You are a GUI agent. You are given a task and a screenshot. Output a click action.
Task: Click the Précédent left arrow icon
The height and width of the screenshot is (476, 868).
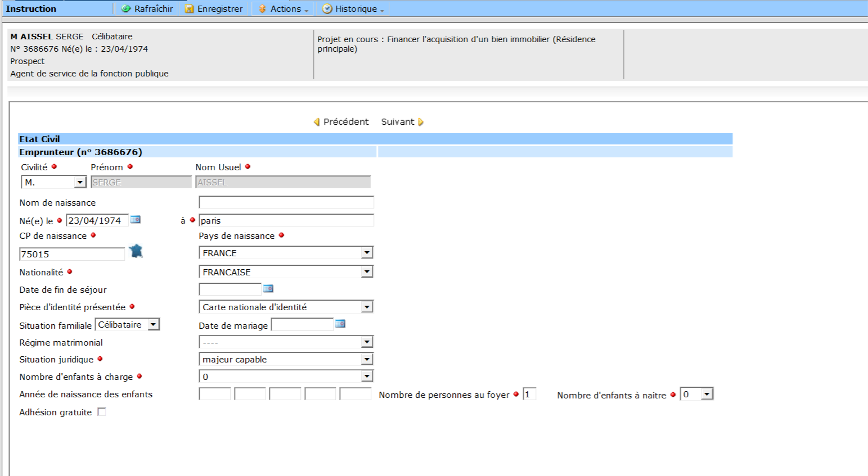(317, 122)
